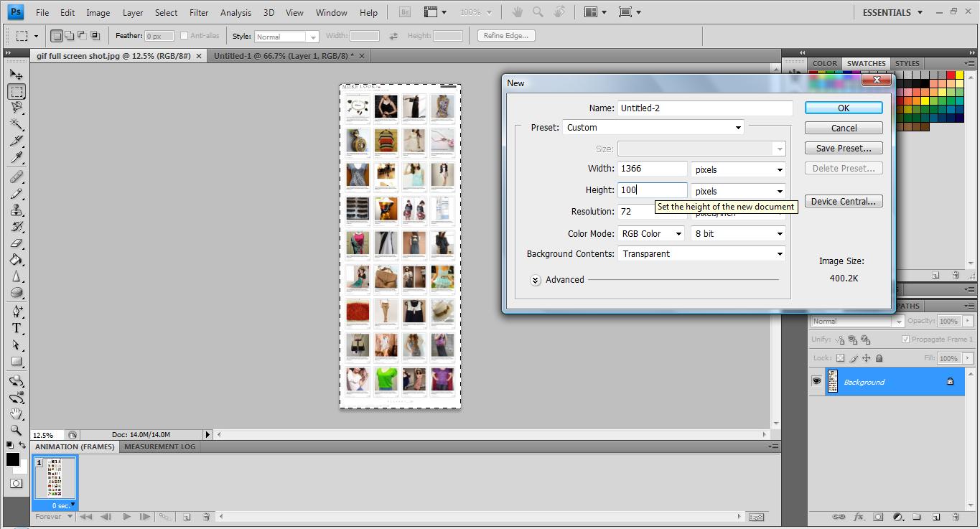Select the Move tool
The width and height of the screenshot is (980, 529).
(16, 74)
